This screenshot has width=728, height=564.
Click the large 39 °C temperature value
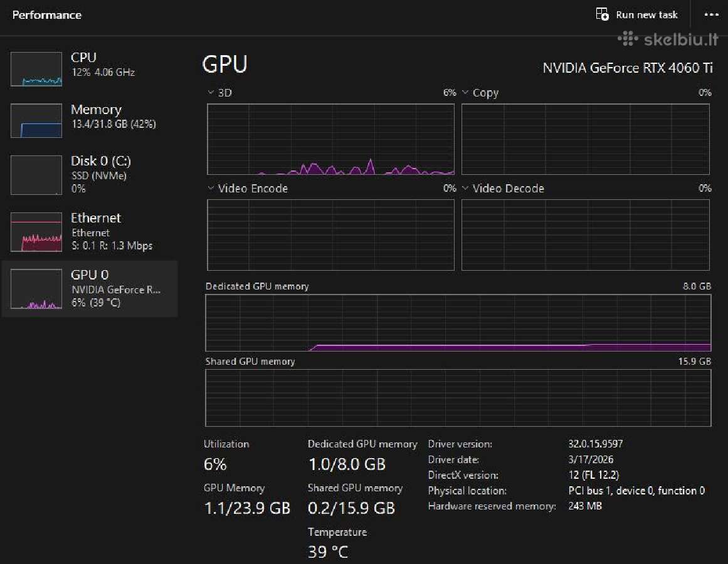(328, 552)
